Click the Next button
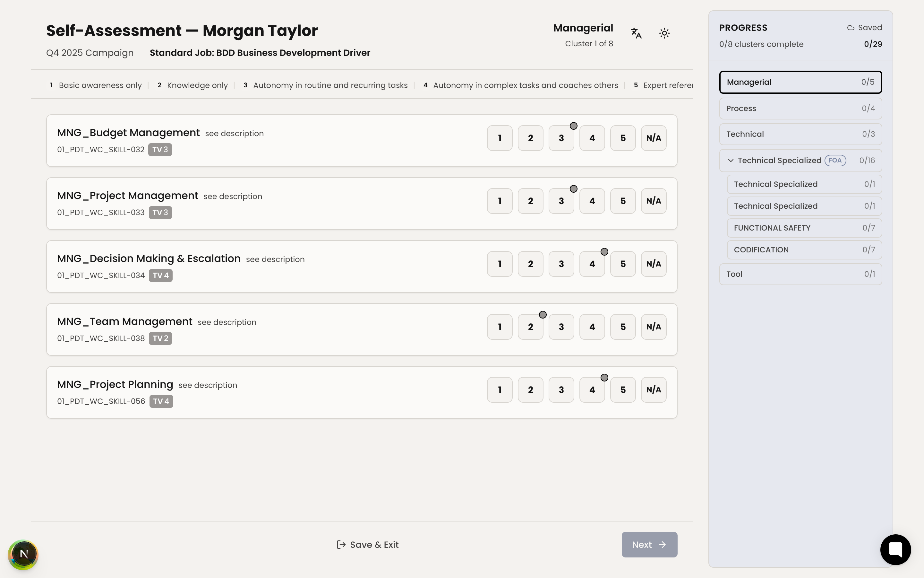The width and height of the screenshot is (924, 578). point(649,544)
